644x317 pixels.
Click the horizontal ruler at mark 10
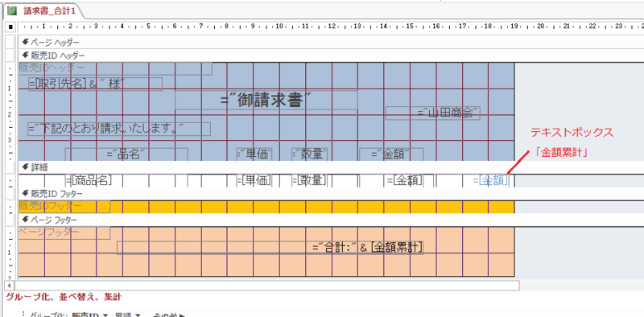279,27
